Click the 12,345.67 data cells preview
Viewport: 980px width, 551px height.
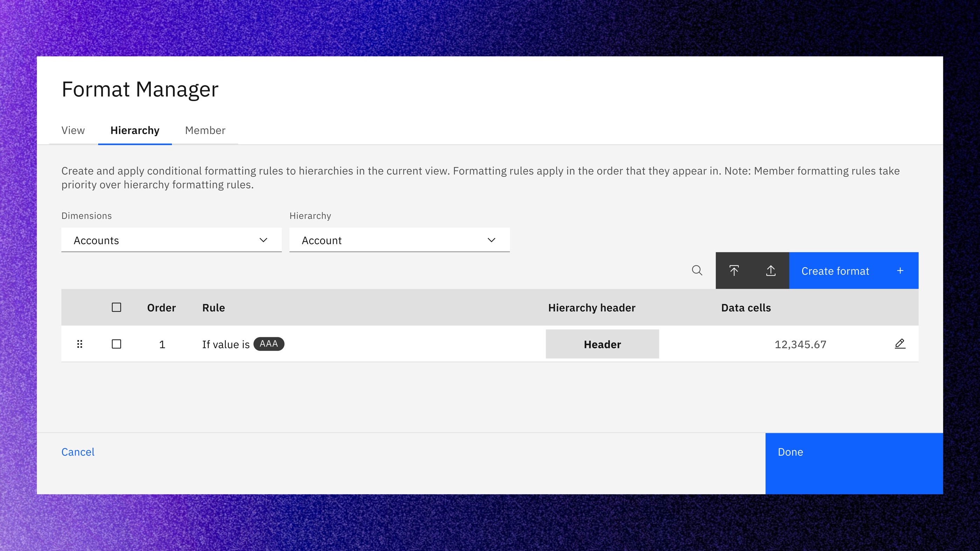(800, 345)
